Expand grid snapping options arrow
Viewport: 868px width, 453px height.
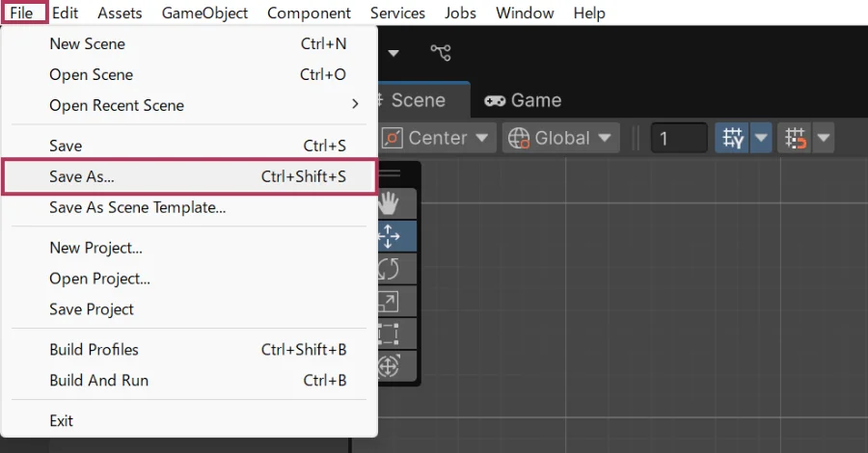tap(761, 138)
